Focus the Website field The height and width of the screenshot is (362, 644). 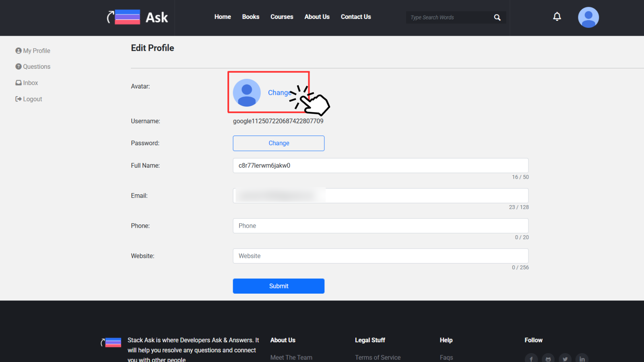click(x=381, y=256)
